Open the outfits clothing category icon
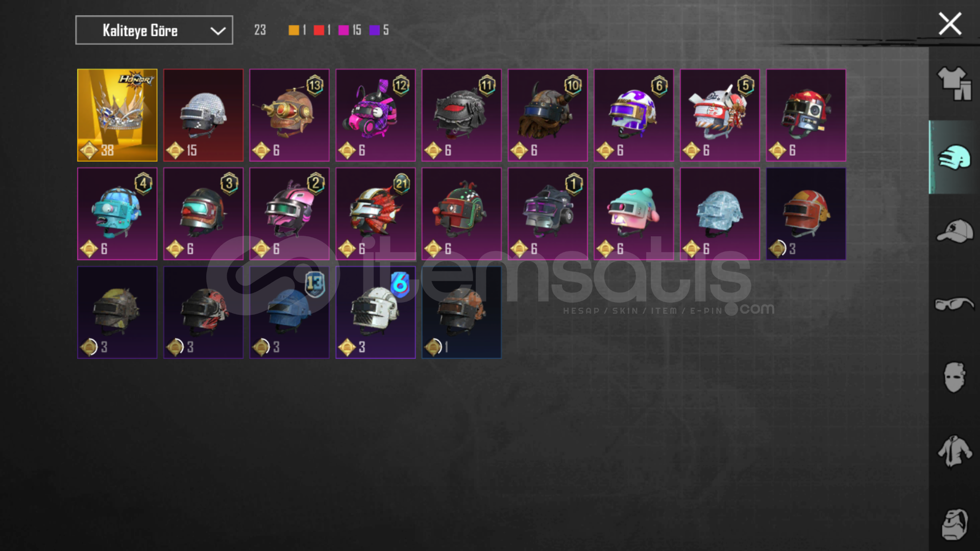 (x=954, y=84)
